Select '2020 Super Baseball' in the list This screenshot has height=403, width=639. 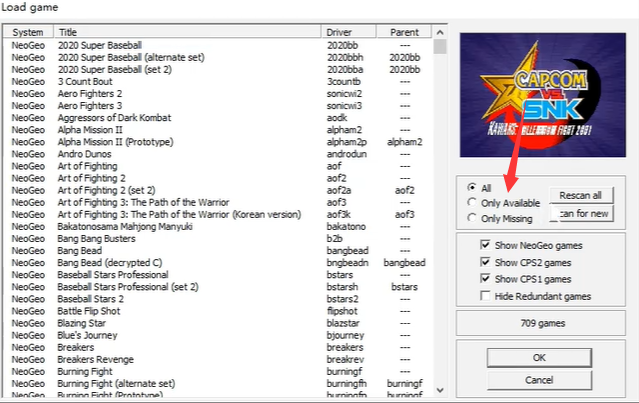(x=99, y=46)
